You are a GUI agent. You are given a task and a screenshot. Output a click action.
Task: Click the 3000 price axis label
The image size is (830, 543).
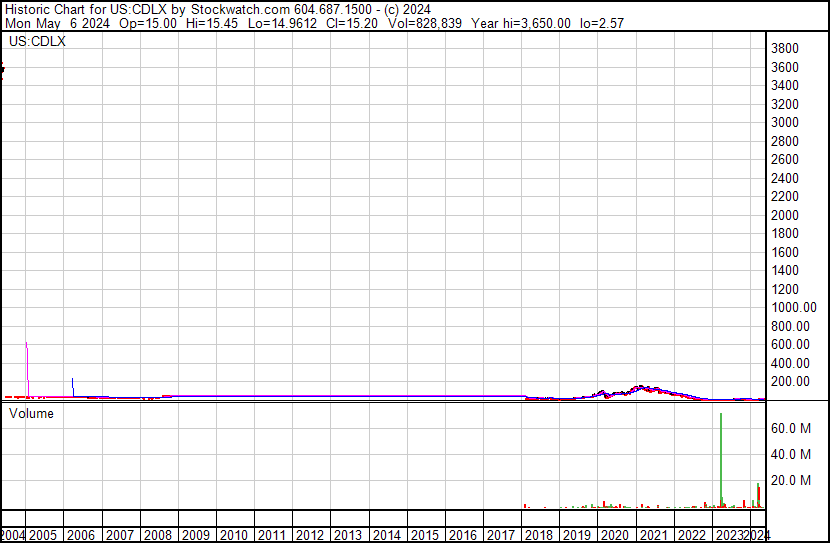click(x=785, y=122)
